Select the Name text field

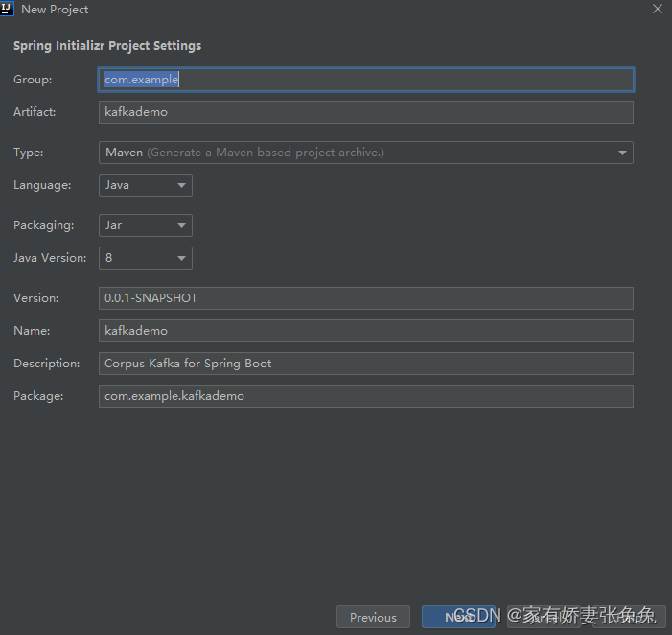(366, 331)
